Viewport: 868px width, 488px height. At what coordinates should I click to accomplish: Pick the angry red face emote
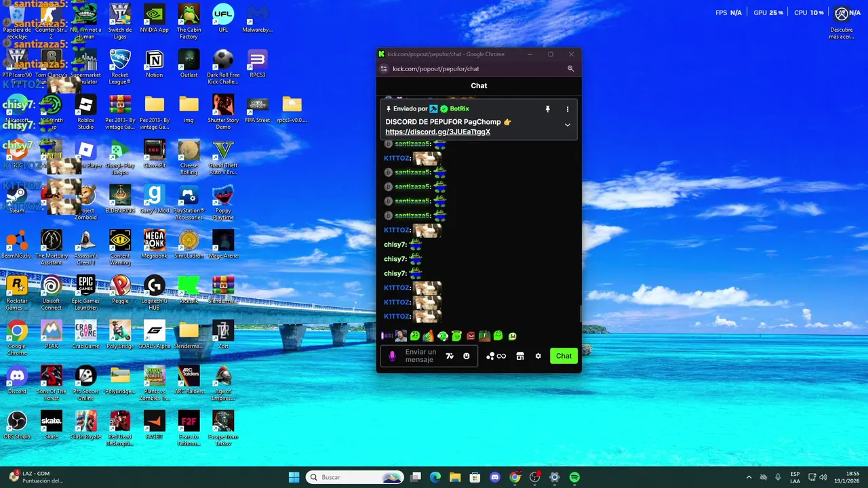point(471,335)
